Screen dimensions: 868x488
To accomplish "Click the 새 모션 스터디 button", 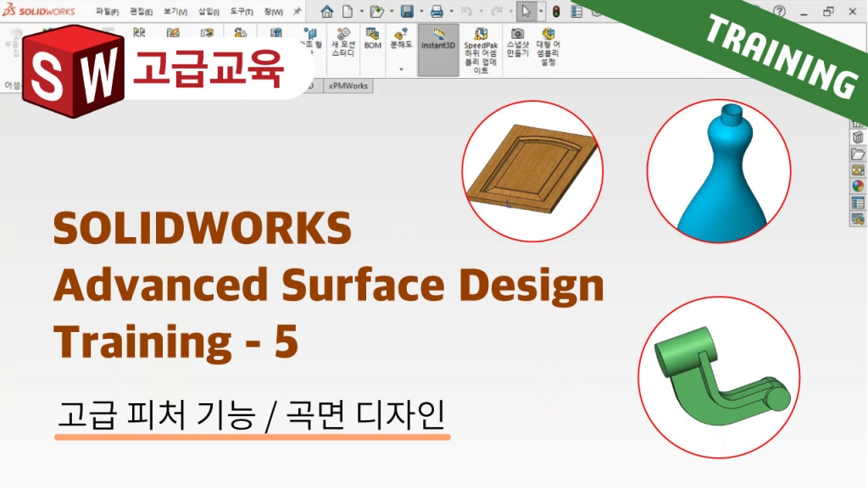I will [x=343, y=42].
